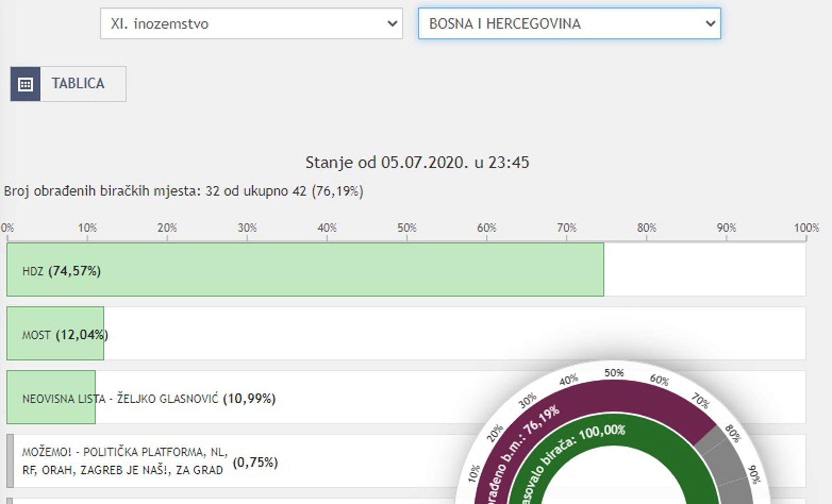Viewport: 832px width, 504px height.
Task: Open the TABLICA table view button
Action: click(x=78, y=84)
